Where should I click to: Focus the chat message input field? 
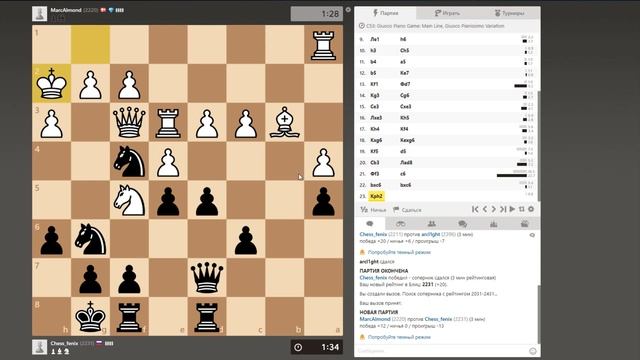(x=442, y=351)
